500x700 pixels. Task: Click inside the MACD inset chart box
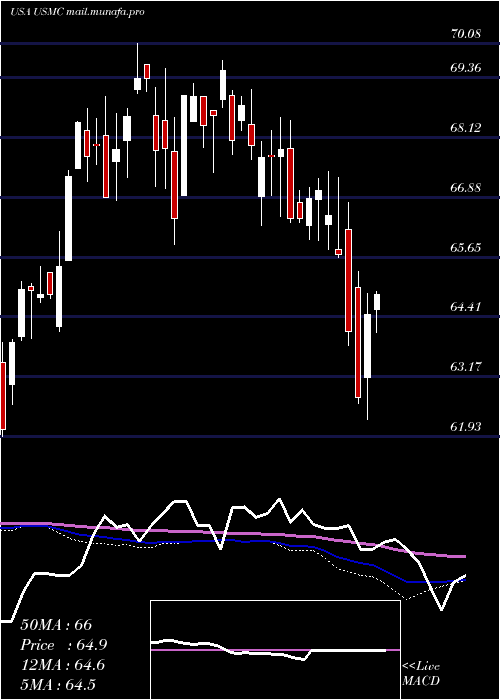click(x=275, y=650)
